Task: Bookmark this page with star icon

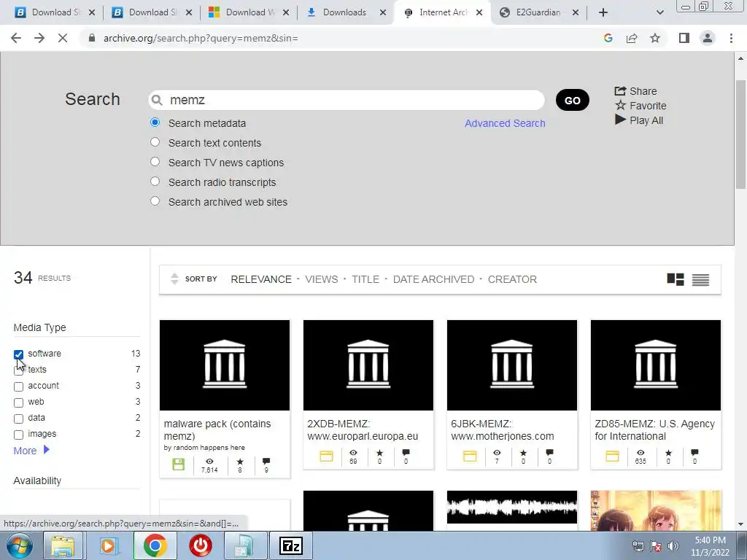Action: click(655, 38)
